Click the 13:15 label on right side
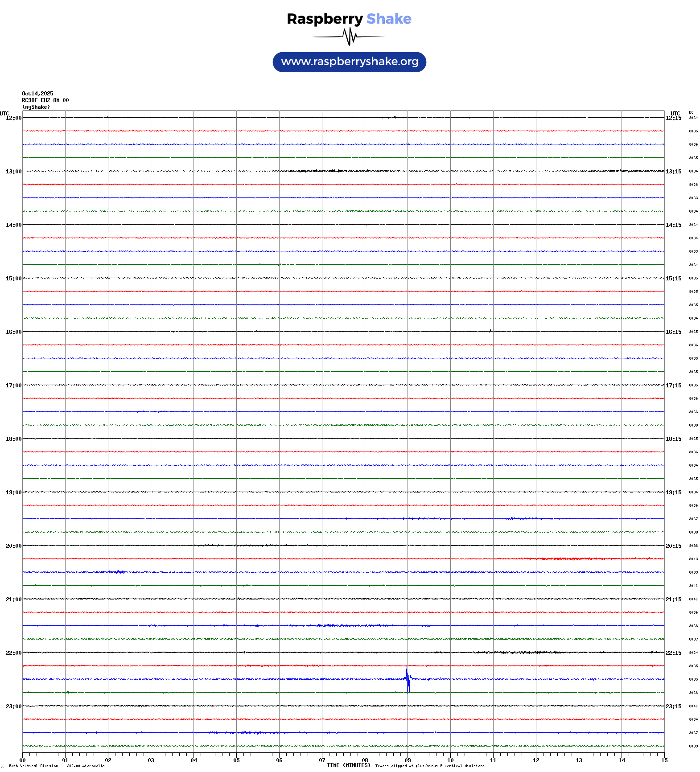Viewport: 700px width, 772px height. click(x=673, y=172)
